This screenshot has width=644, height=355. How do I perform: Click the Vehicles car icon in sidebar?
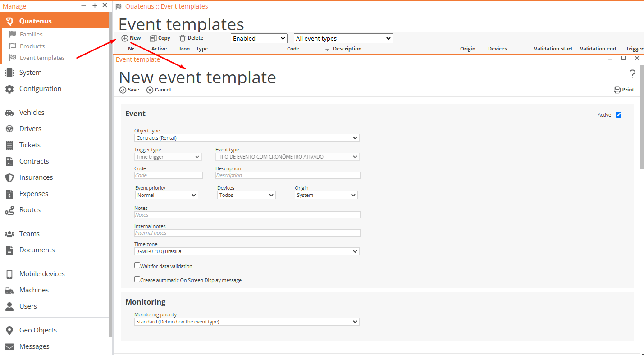(9, 113)
